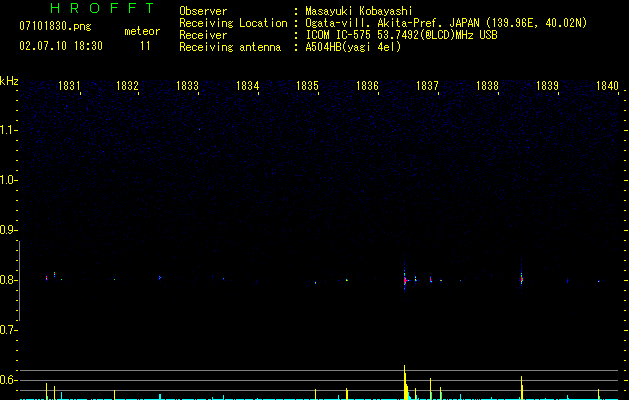Click the Receiver label
The image size is (629, 400).
[x=203, y=35]
